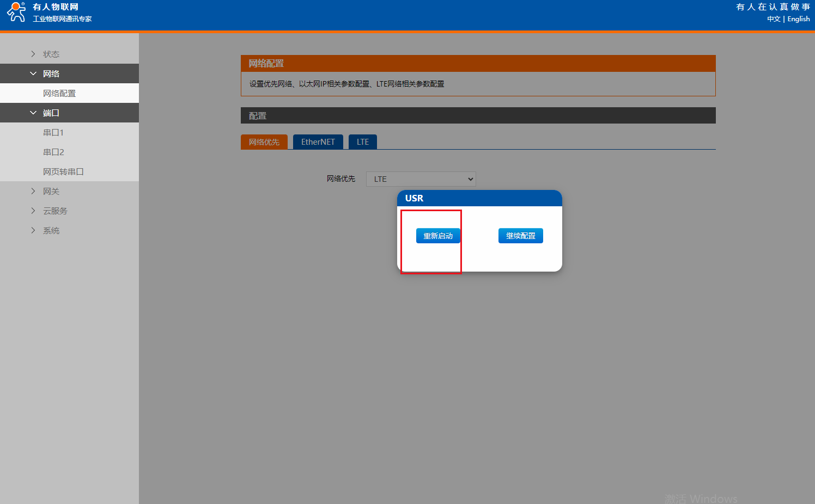Screen dimensions: 815x504
Task: Switch language to English
Action: pyautogui.click(x=798, y=19)
